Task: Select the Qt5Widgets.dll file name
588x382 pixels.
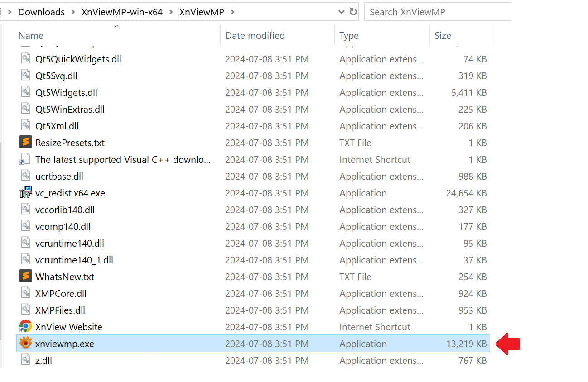Action: tap(66, 93)
